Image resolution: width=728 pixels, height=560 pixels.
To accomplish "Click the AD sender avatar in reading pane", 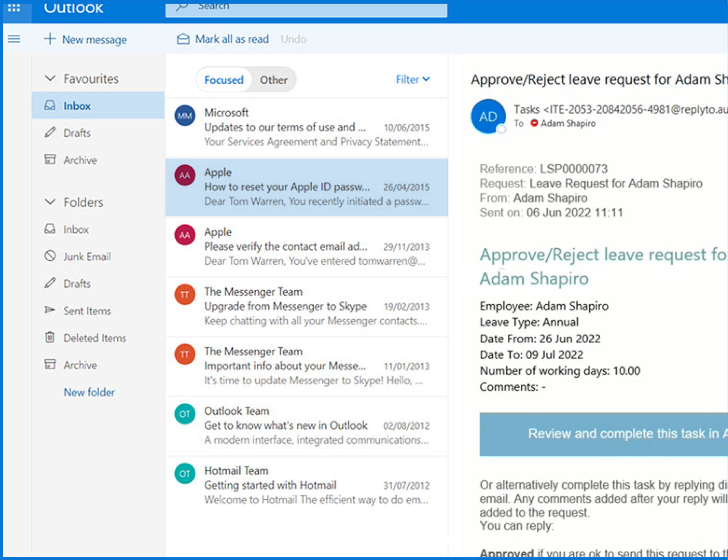I will pos(488,116).
